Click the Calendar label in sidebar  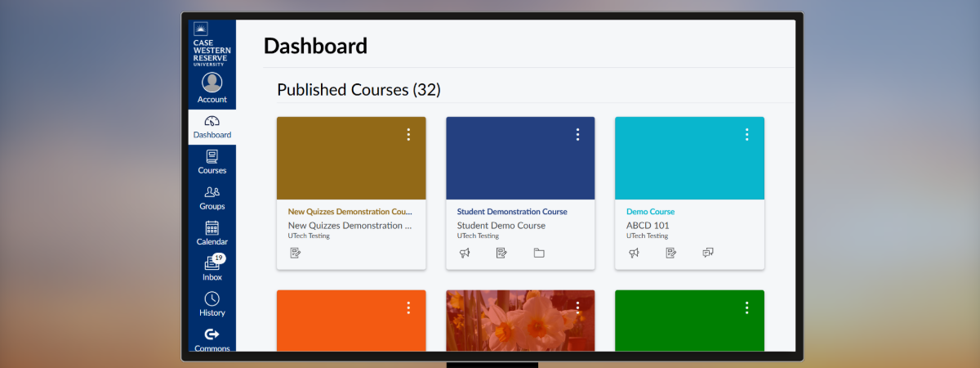(212, 242)
